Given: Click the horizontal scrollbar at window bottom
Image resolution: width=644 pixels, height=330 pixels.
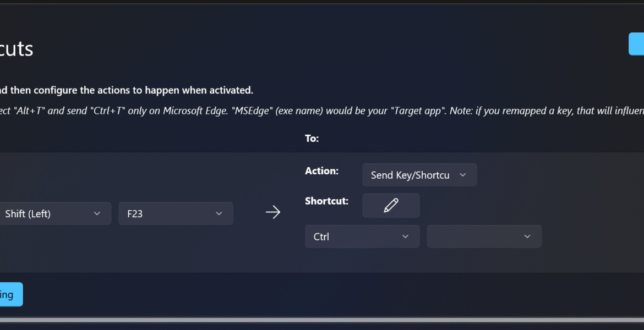Looking at the screenshot, I should (322, 320).
